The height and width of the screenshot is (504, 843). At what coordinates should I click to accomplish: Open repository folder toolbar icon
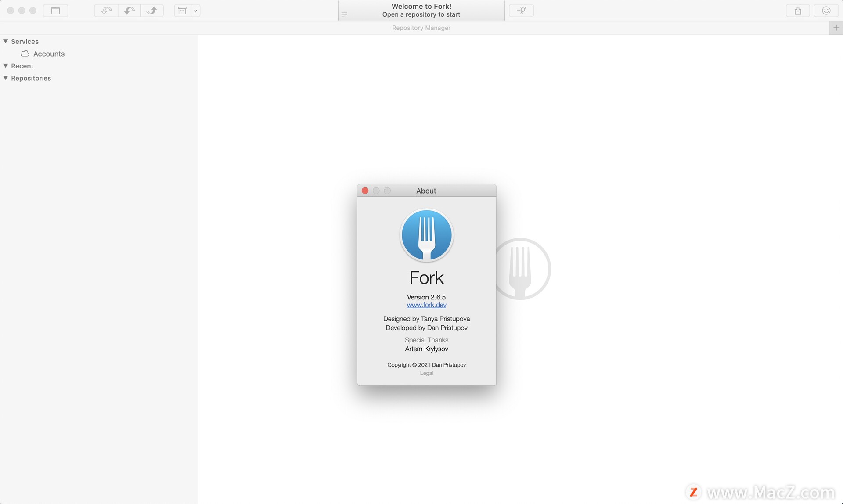point(55,11)
